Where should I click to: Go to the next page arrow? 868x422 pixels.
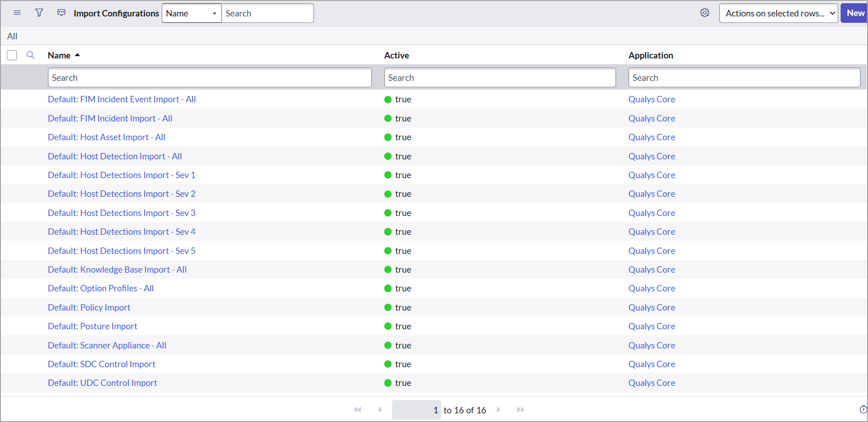click(498, 410)
